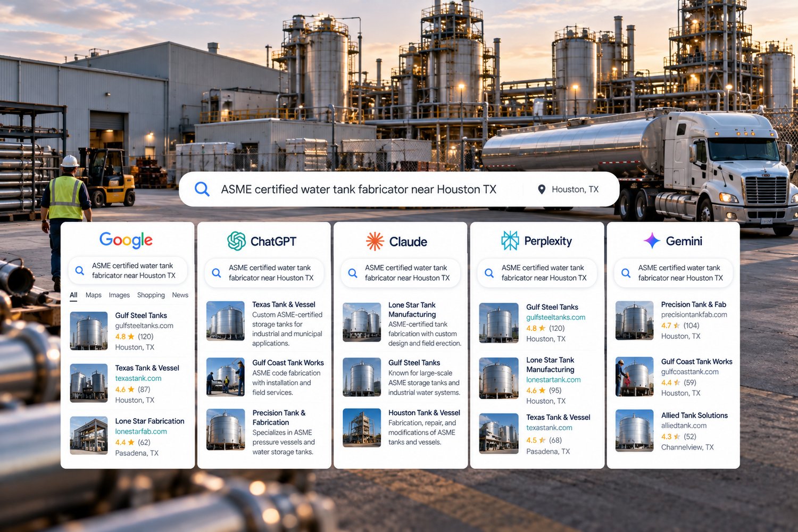Open the lonestartank.com link
Image resolution: width=798 pixels, height=532 pixels.
click(x=553, y=380)
